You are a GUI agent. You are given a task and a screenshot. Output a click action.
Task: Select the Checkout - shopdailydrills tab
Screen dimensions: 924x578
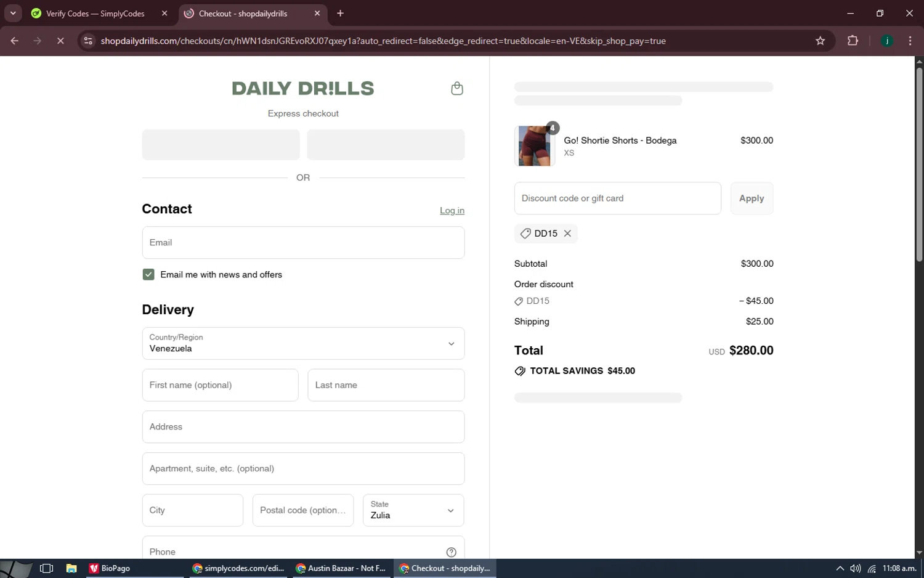click(243, 14)
